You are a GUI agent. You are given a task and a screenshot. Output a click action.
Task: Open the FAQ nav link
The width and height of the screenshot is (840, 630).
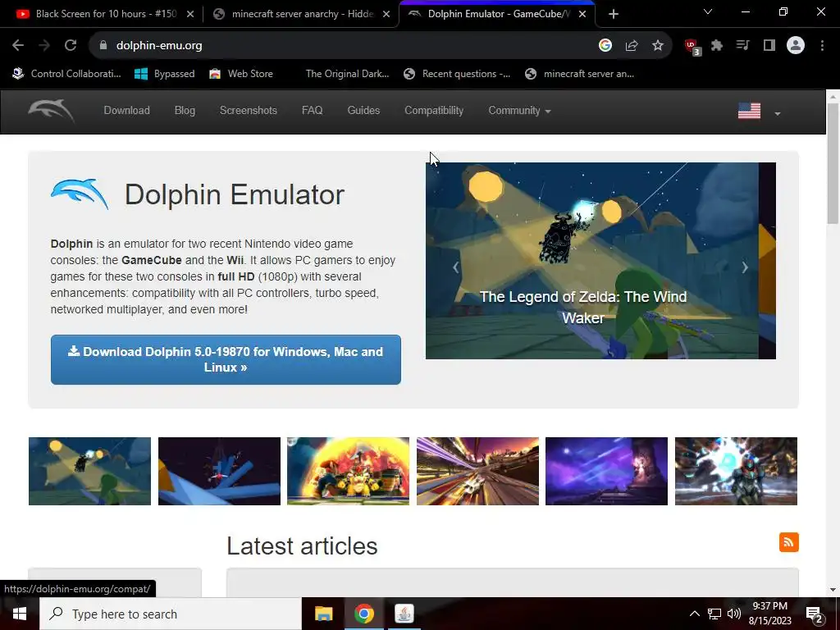312,111
